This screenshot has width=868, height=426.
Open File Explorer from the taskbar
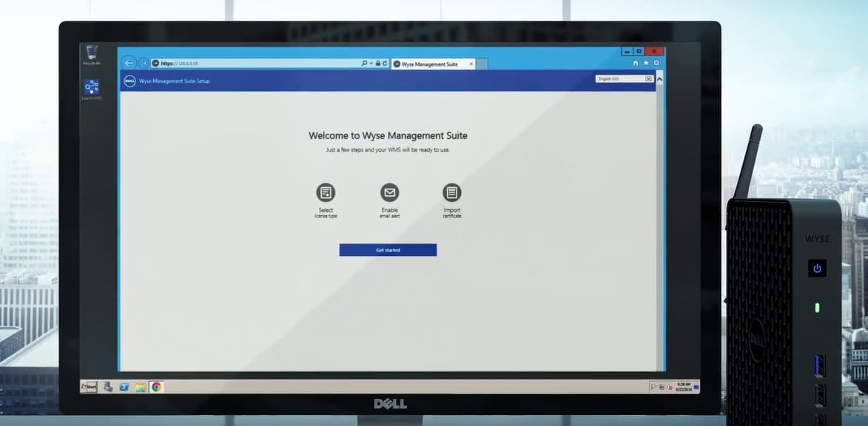(141, 387)
